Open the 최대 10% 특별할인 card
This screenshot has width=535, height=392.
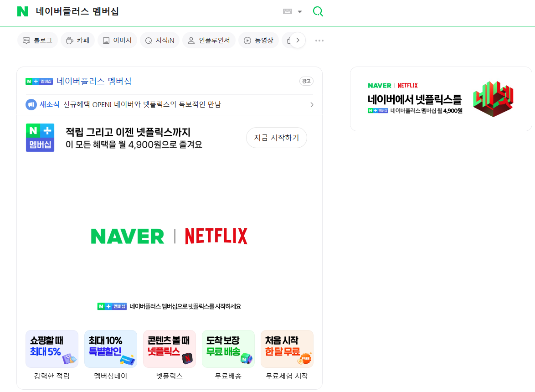click(111, 349)
